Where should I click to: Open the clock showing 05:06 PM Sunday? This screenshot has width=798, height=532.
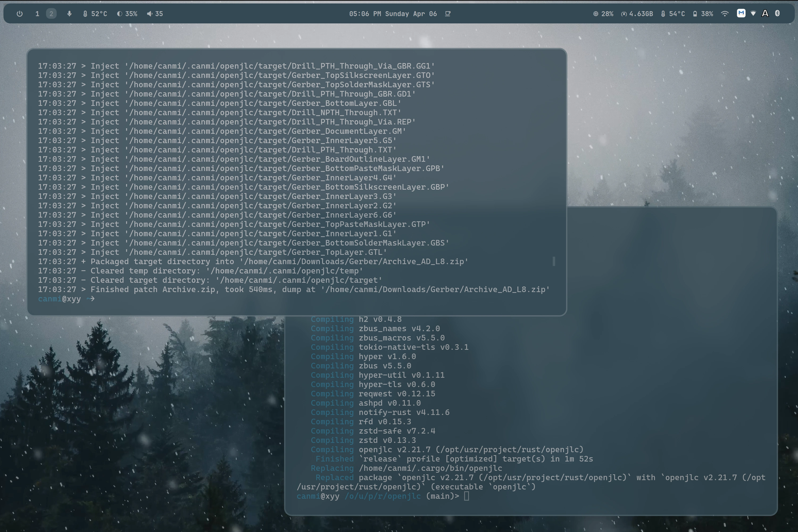click(393, 14)
